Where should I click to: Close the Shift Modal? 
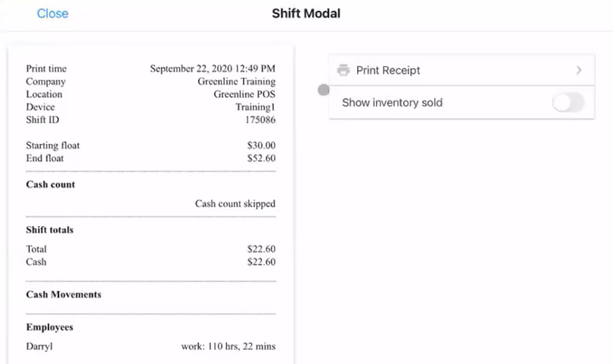click(x=53, y=13)
